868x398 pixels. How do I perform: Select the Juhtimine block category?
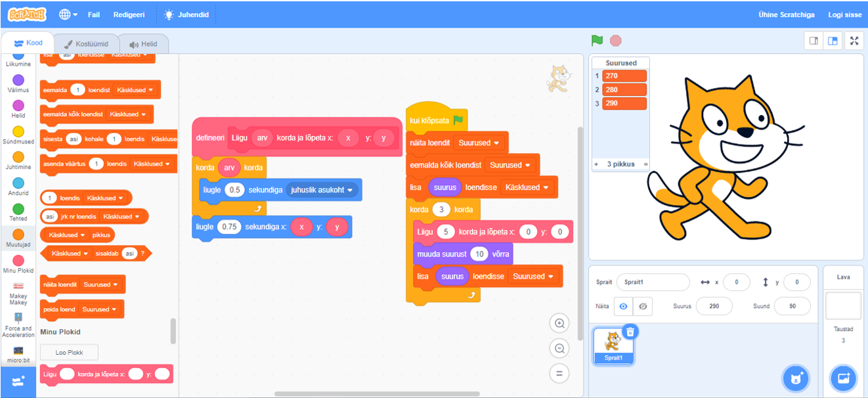coord(18,161)
